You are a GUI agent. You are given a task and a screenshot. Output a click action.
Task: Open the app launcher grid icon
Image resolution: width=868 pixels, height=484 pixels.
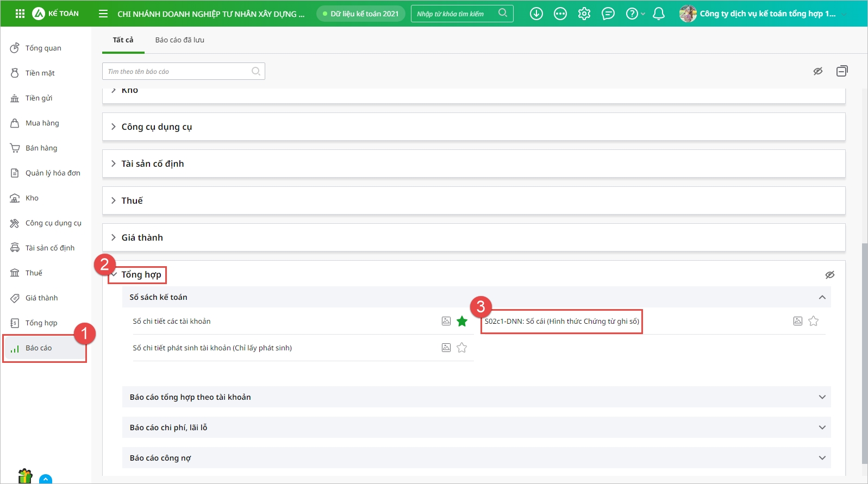[20, 14]
